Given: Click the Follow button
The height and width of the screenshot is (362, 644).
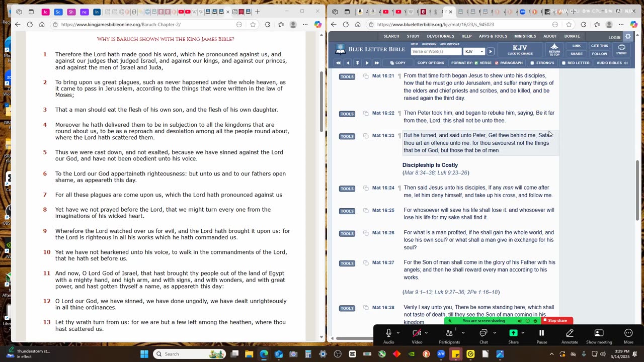Looking at the screenshot, I should [599, 54].
